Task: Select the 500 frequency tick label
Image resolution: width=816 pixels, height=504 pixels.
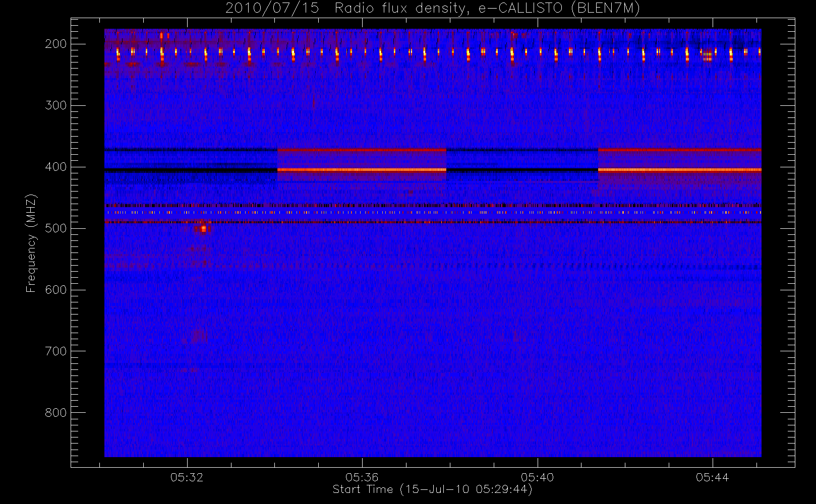Action: click(x=56, y=228)
